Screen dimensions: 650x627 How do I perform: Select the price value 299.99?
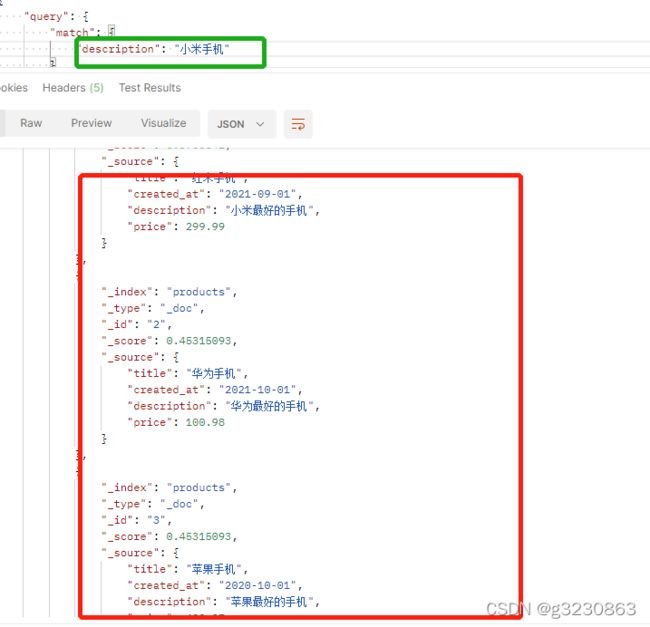pos(205,227)
